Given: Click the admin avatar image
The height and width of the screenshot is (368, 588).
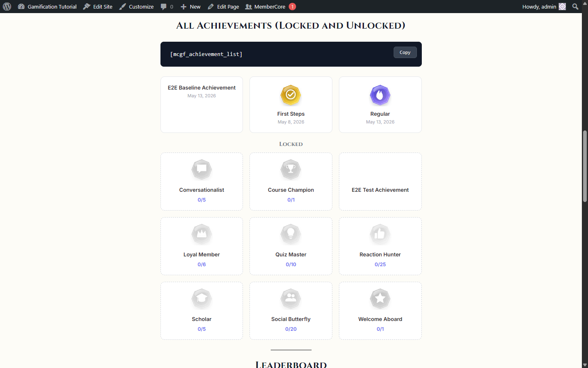Looking at the screenshot, I should (x=562, y=7).
